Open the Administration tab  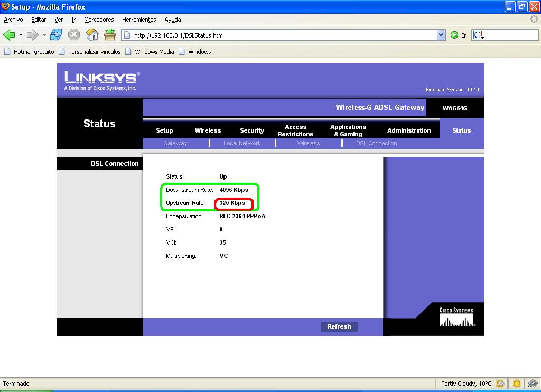pyautogui.click(x=409, y=130)
